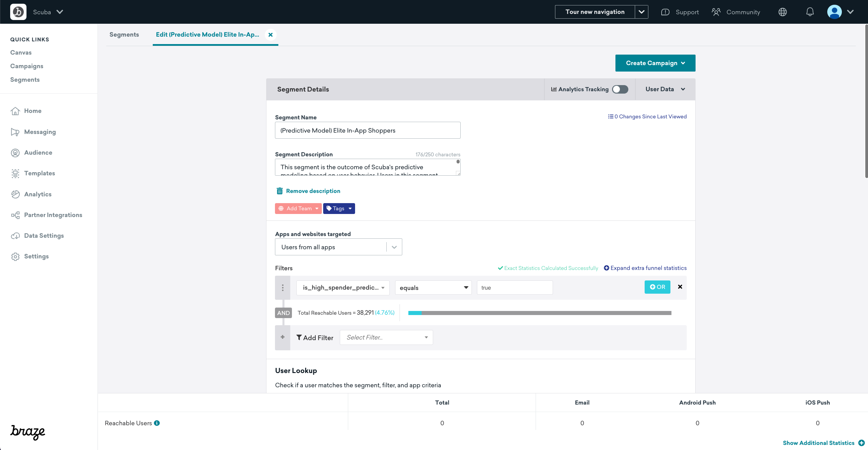Click the Segment Name input field
This screenshot has height=450, width=868.
coord(367,130)
